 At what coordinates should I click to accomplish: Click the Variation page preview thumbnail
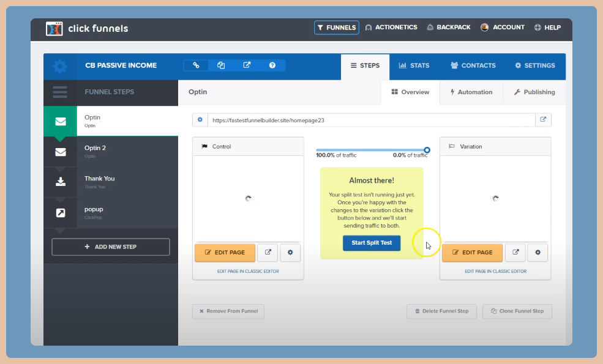(x=495, y=198)
